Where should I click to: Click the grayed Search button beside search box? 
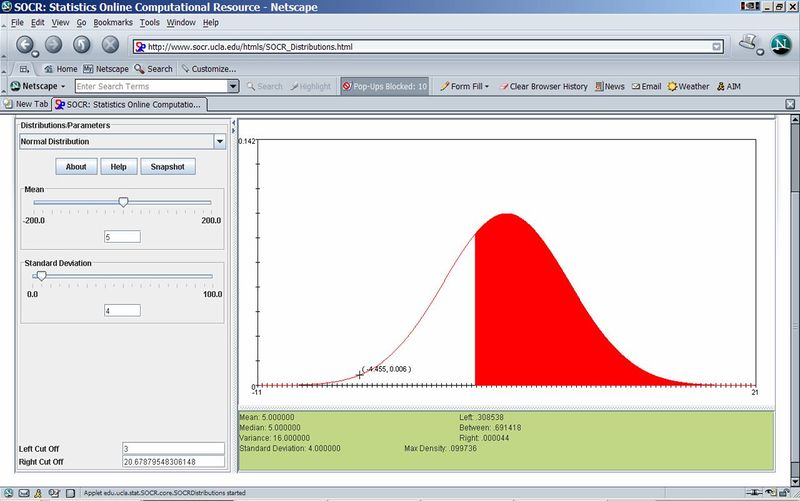pos(264,86)
